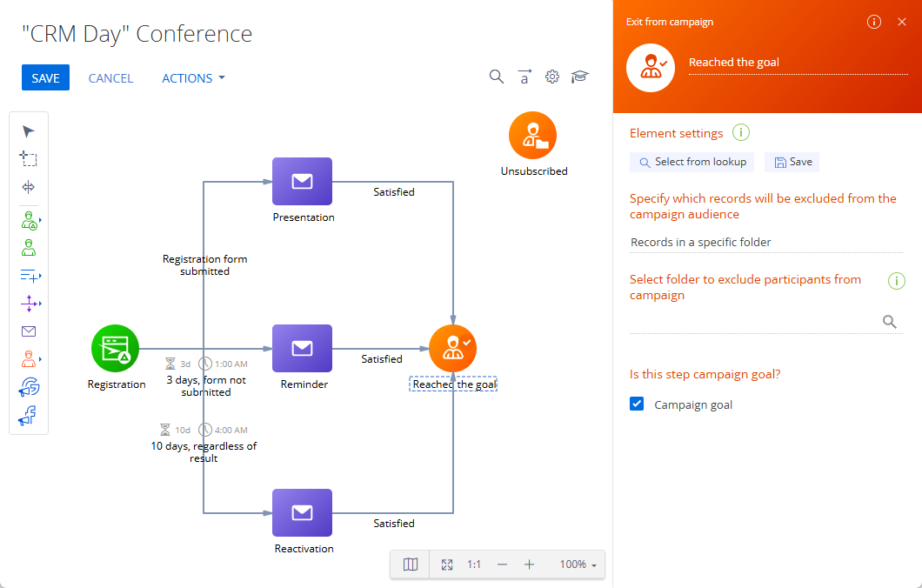Open the search magnifier above the canvas
922x588 pixels.
coord(497,77)
